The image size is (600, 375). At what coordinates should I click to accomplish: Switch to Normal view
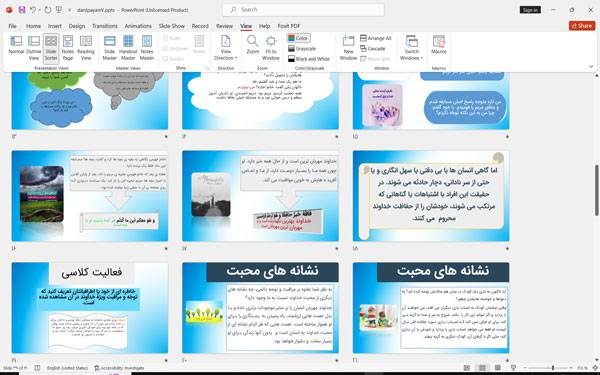pos(16,46)
